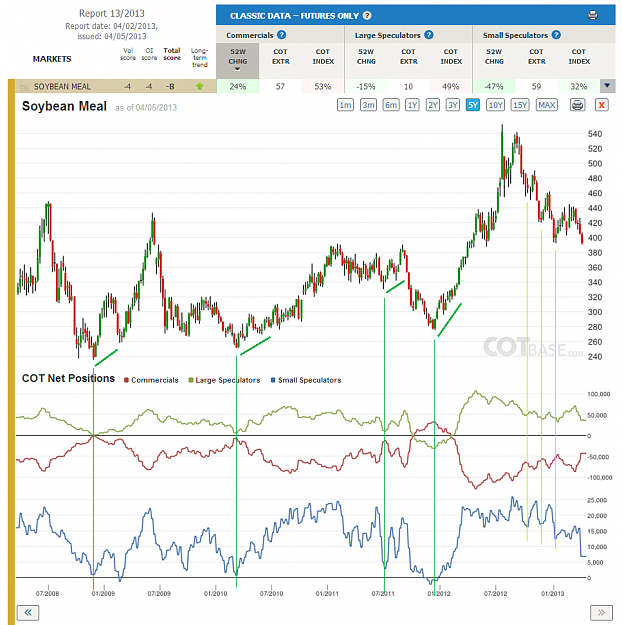Viewport: 622px width, 625px height.
Task: Select the 6m time range
Action: [391, 105]
